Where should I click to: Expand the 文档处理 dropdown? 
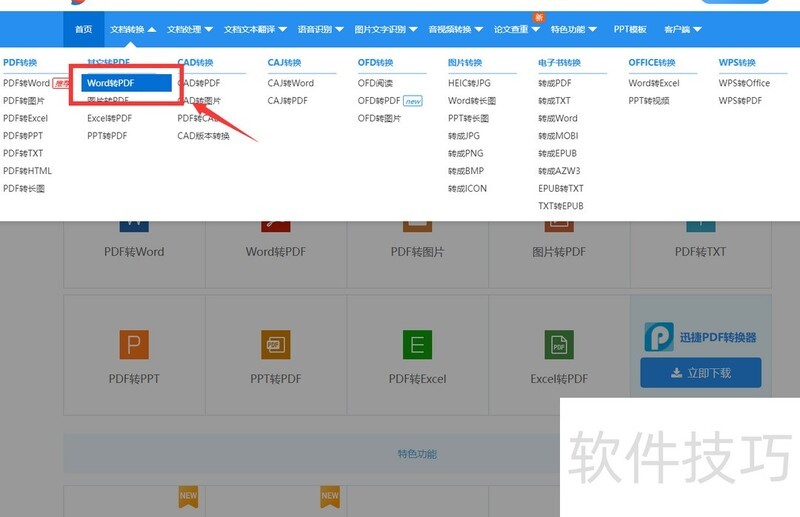click(190, 30)
